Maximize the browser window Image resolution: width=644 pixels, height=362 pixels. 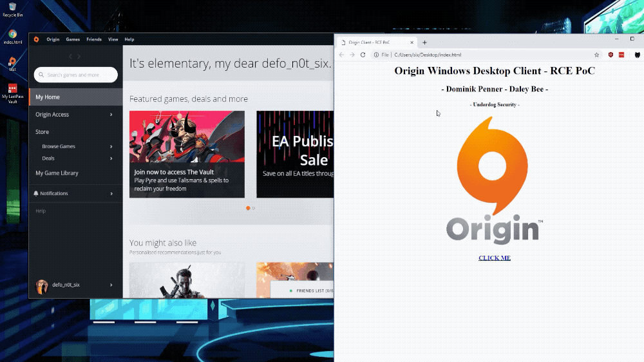coord(632,39)
